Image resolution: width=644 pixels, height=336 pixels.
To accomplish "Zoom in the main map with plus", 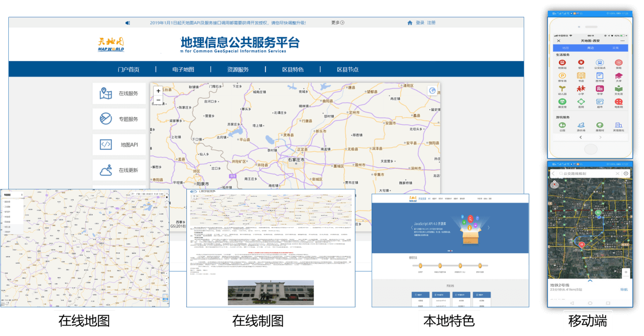I will point(158,91).
